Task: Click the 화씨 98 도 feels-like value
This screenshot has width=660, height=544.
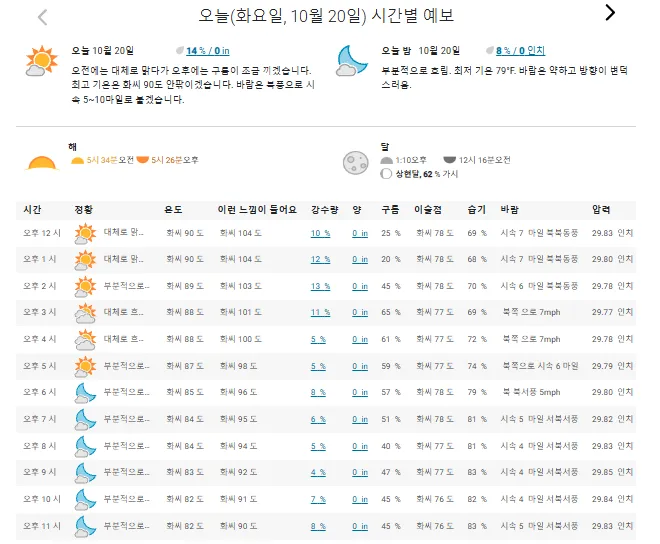Action: tap(238, 366)
